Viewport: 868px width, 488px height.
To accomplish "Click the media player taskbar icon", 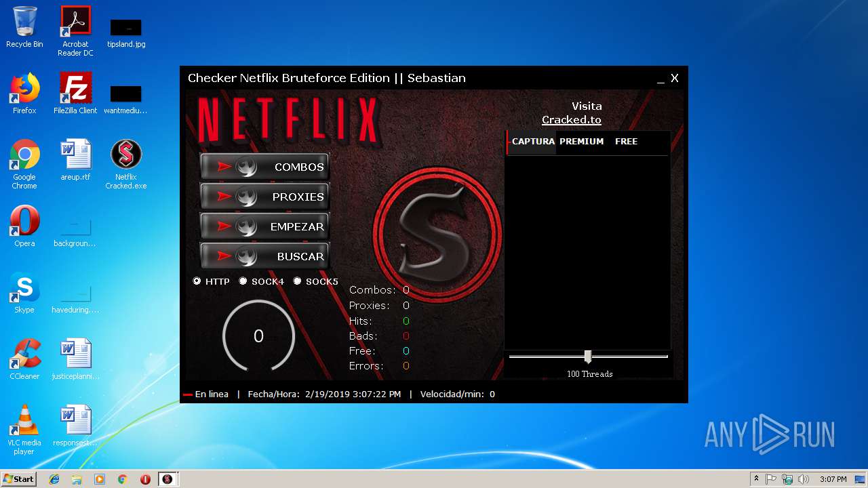I will coord(100,479).
